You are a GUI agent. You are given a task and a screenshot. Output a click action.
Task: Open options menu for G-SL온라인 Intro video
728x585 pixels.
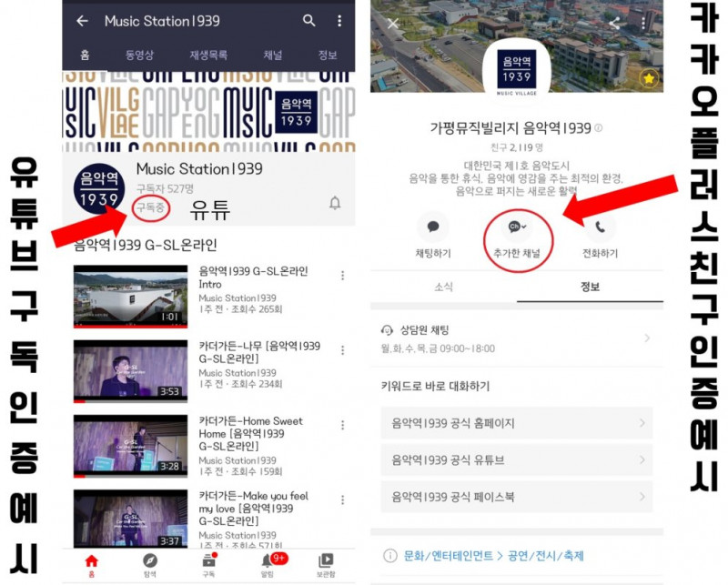point(343,276)
